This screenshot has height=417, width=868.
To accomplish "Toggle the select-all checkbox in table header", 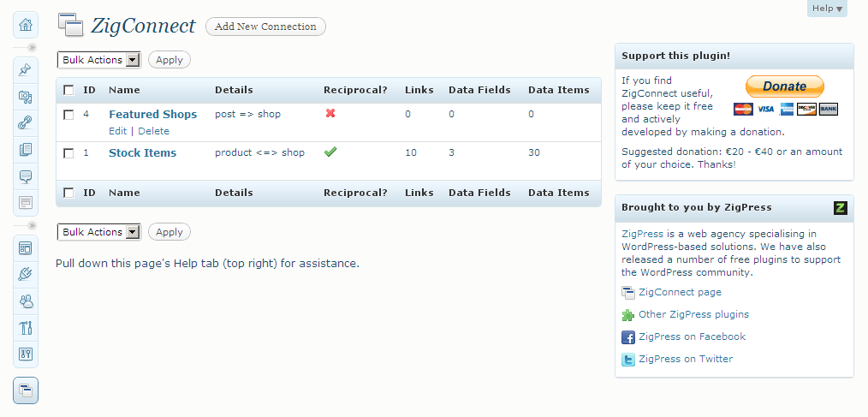I will tap(68, 90).
